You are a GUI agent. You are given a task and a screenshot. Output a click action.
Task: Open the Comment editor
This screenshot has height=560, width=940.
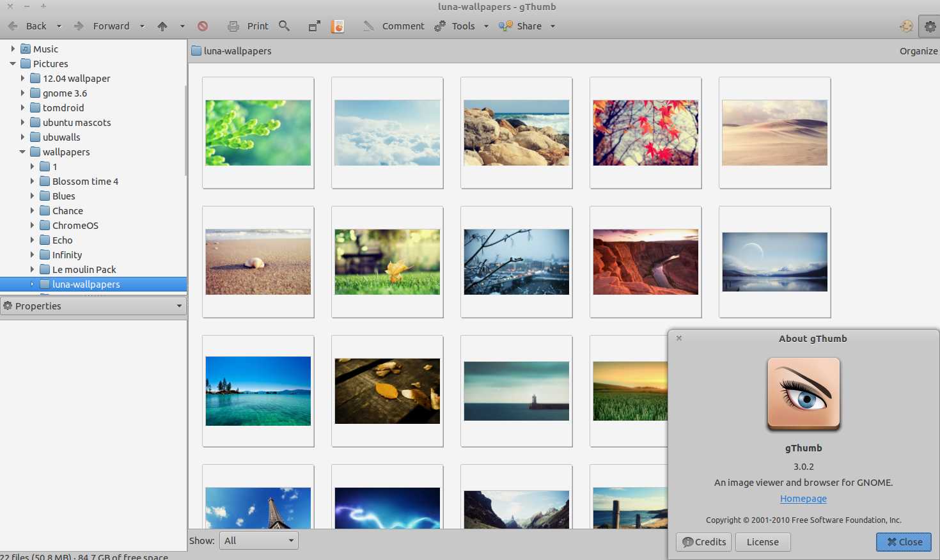click(393, 26)
